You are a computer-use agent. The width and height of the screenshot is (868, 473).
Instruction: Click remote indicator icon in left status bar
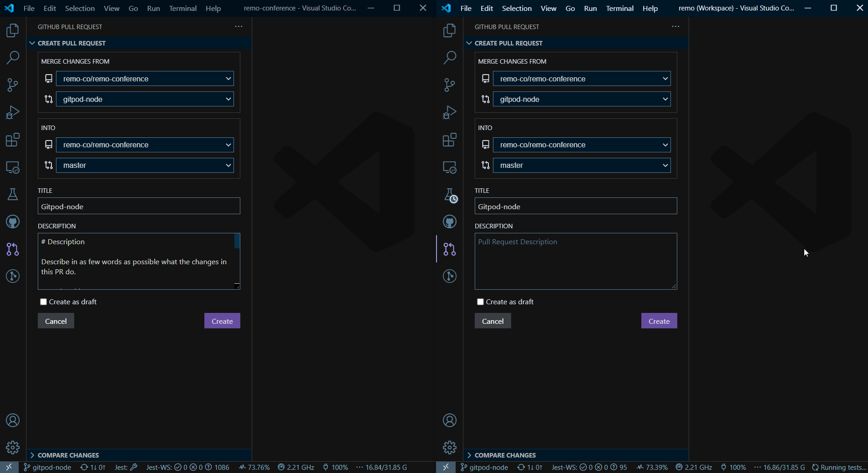coord(9,467)
